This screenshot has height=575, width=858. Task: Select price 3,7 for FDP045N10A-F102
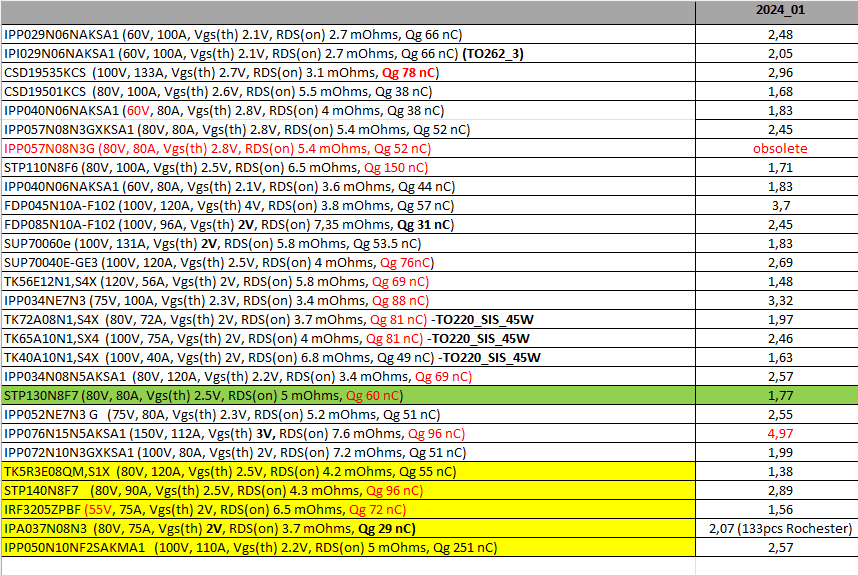click(776, 206)
